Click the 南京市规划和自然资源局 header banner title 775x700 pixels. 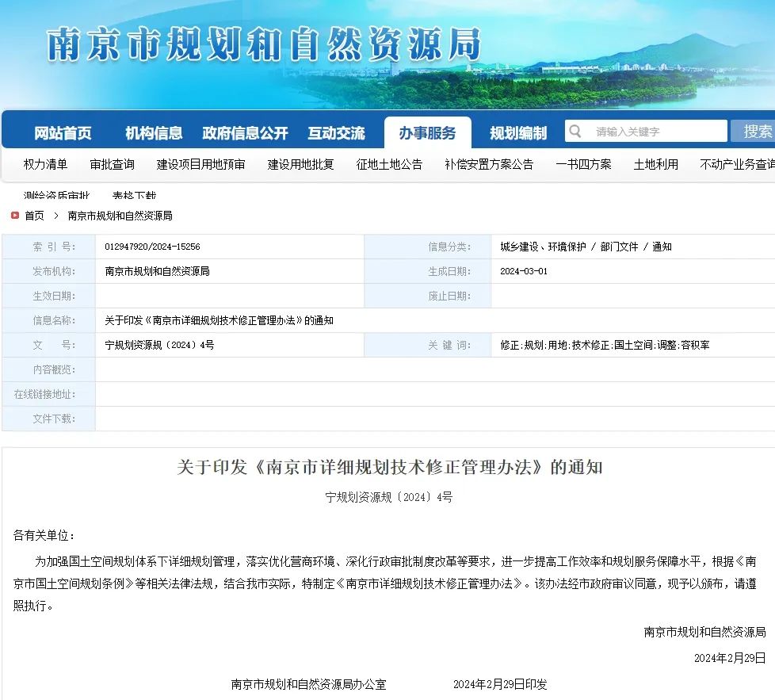264,44
